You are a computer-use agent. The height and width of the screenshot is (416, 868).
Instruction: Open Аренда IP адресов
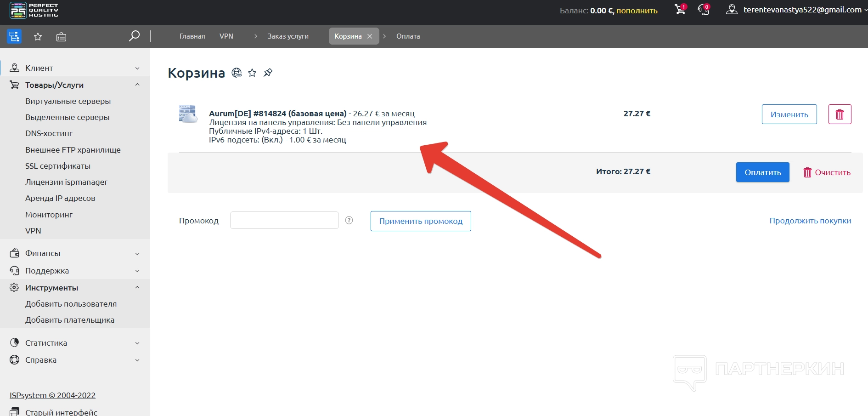point(60,198)
